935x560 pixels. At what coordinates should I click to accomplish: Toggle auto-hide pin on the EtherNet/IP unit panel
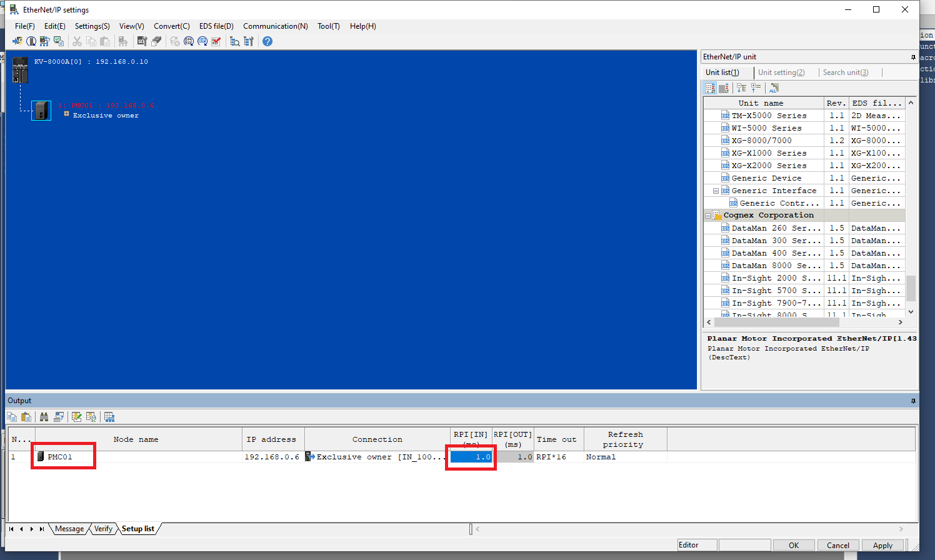913,57
